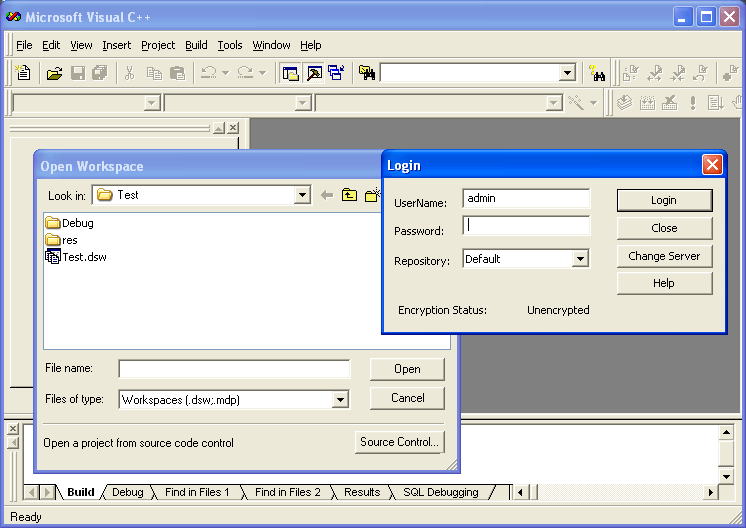The image size is (746, 528).
Task: Click the Password input field
Action: [x=526, y=225]
